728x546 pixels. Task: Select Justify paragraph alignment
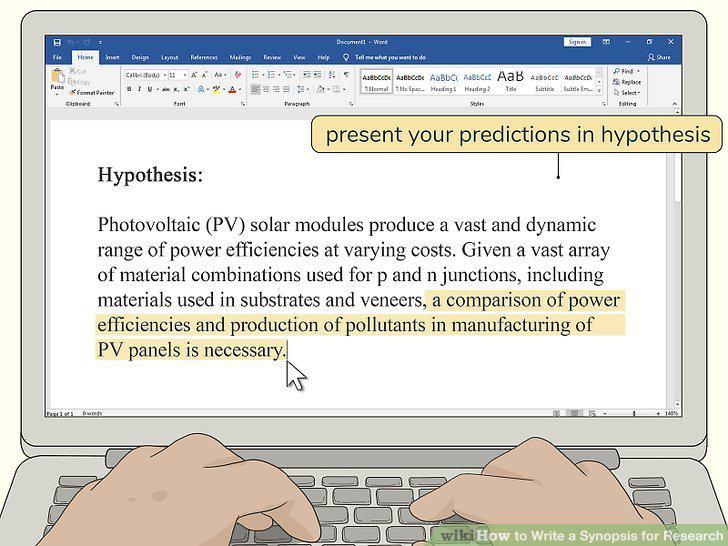point(286,89)
